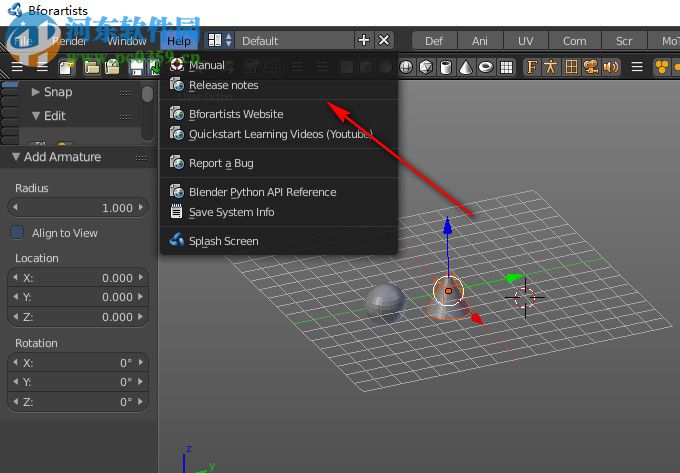Choose Bforartists Website menu entry

coord(279,114)
